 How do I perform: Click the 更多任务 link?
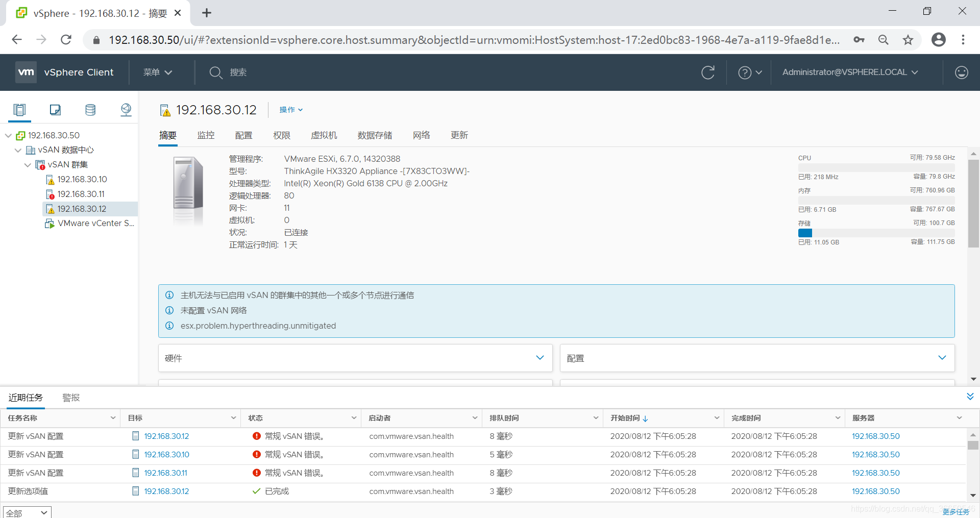click(955, 512)
